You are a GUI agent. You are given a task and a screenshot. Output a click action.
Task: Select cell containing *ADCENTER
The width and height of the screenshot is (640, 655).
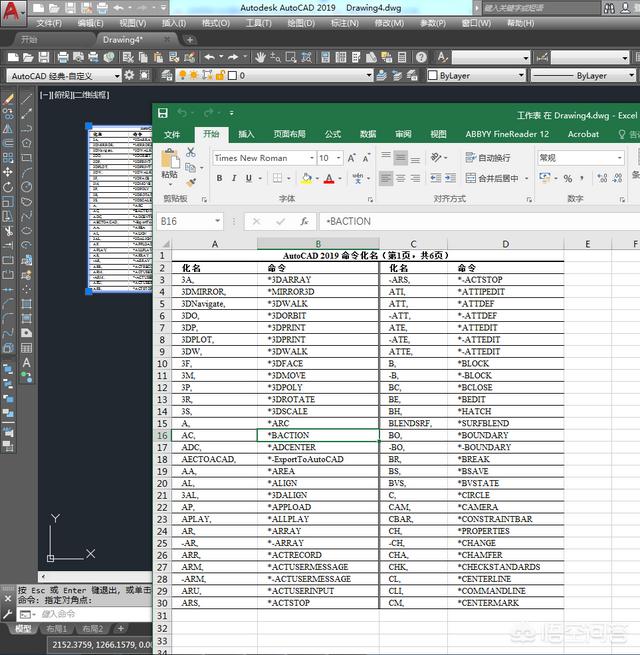point(318,447)
